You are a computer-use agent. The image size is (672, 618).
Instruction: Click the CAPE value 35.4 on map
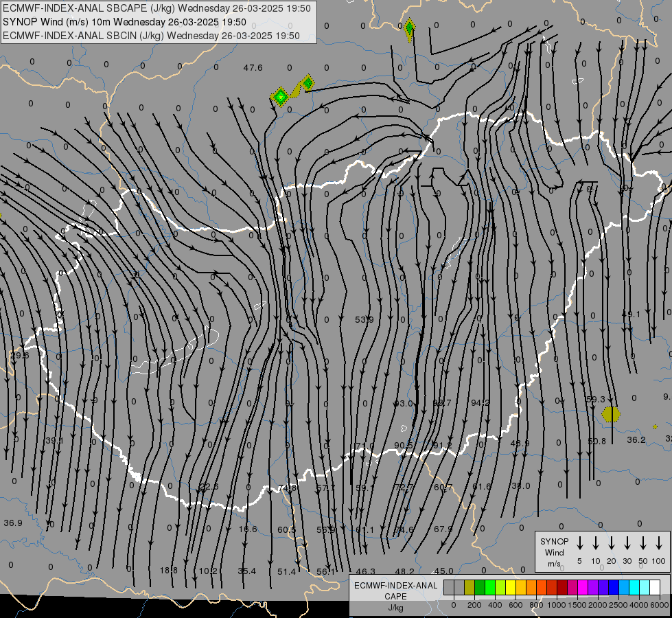coord(247,571)
